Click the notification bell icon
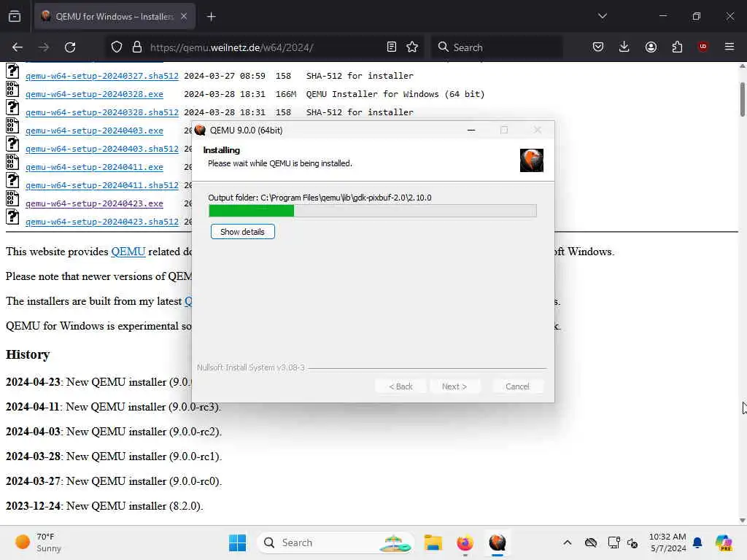Screen dimensions: 747x560 (697, 542)
